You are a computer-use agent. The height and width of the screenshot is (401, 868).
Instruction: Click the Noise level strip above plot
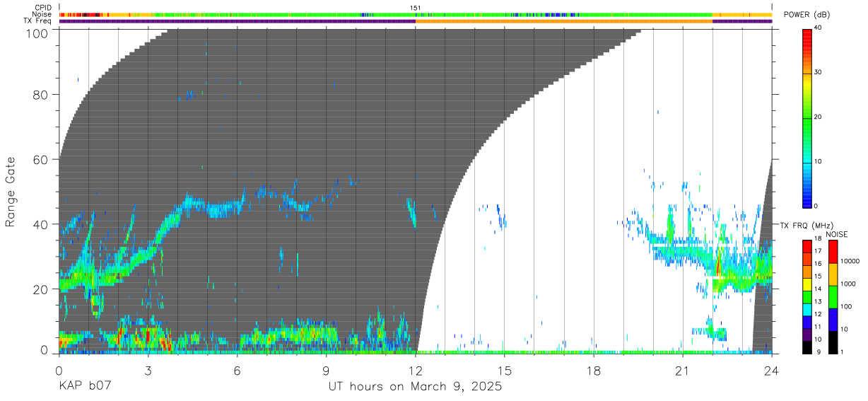tap(416, 14)
